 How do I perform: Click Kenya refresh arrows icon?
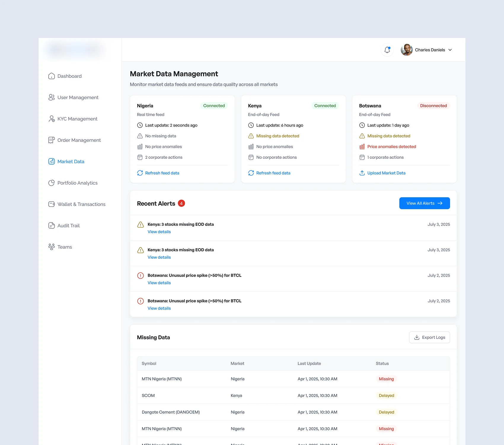coord(251,173)
